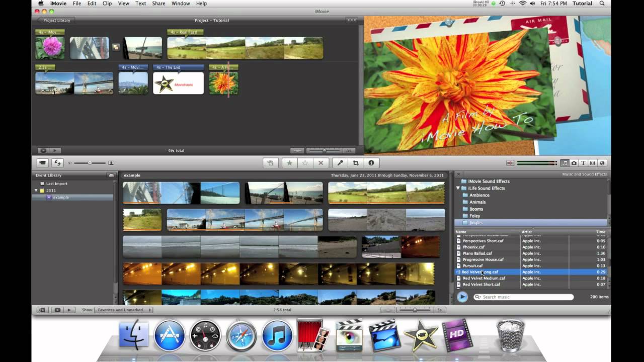Open iTunes from the Dock
Viewport: 644px width, 362px height.
(x=277, y=335)
